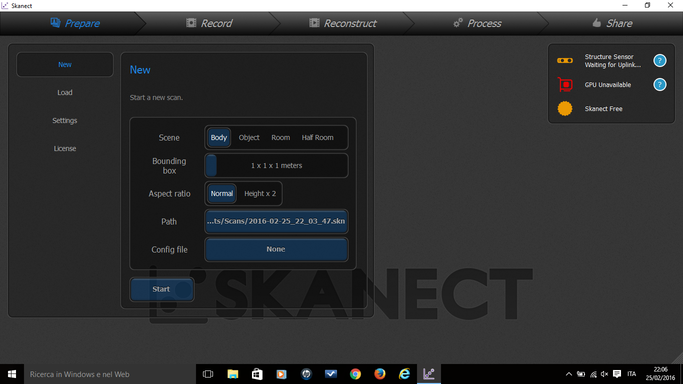Click the battery tray icon
This screenshot has width=683, height=384.
click(x=581, y=374)
